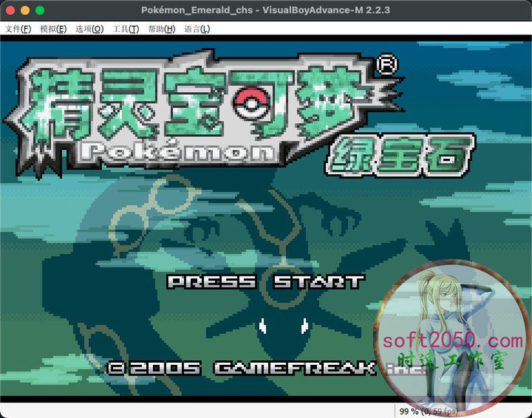Open the 文件(F) menu
The image size is (532, 418).
(18, 29)
